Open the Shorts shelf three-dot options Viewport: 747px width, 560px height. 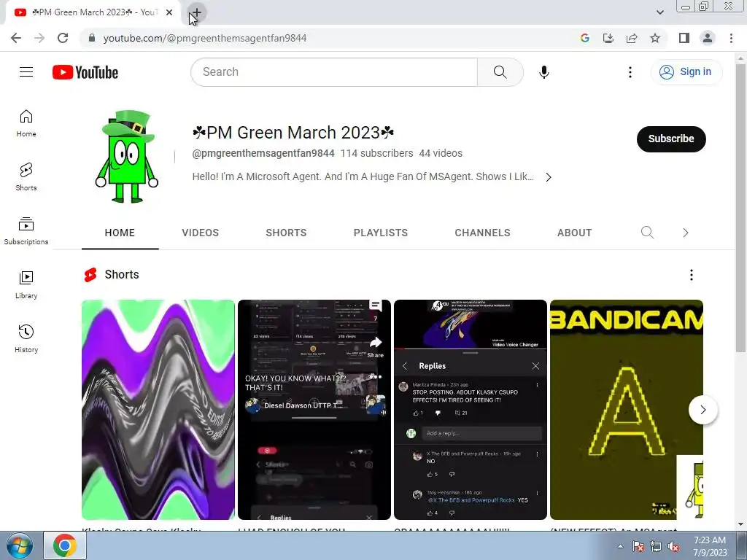tap(692, 275)
